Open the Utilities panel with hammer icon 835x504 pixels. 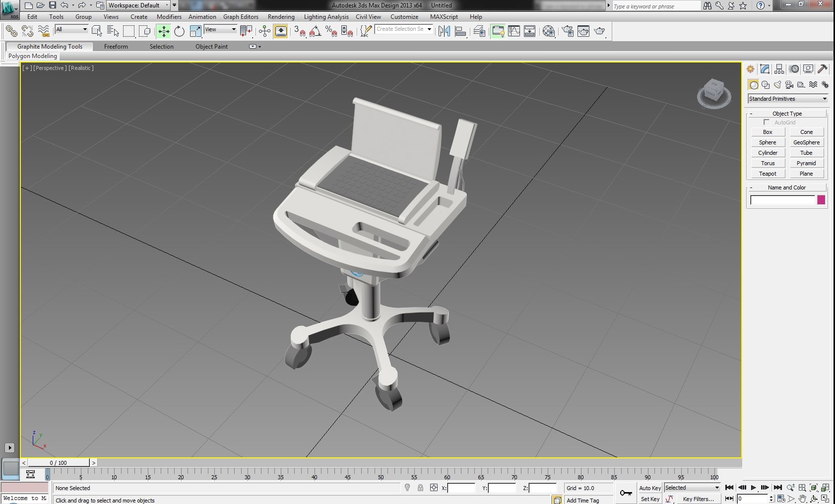pos(823,69)
